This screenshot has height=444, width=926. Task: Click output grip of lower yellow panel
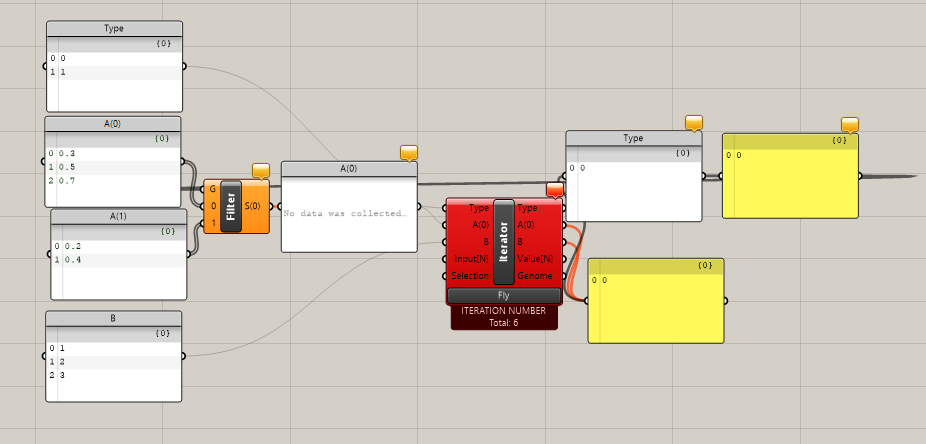(x=726, y=301)
